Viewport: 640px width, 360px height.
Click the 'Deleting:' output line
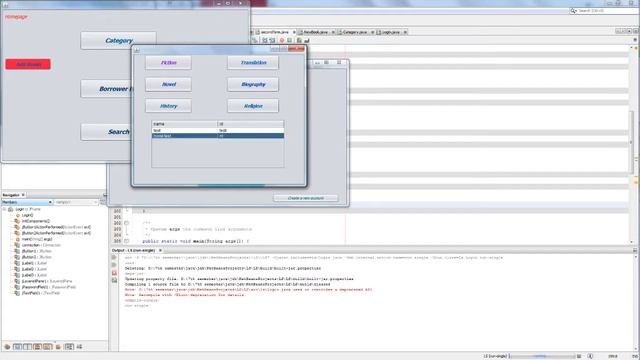pos(222,268)
